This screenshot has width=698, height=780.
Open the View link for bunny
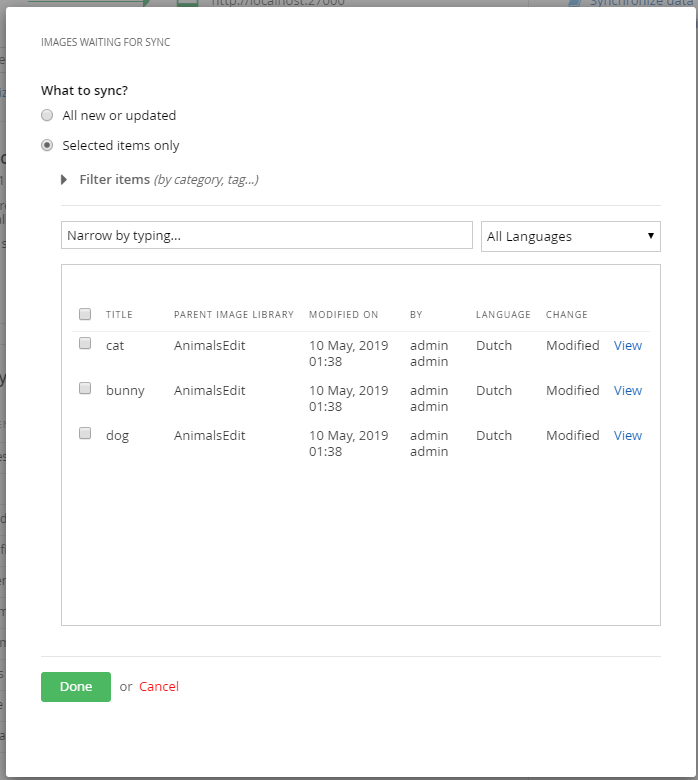coord(628,390)
